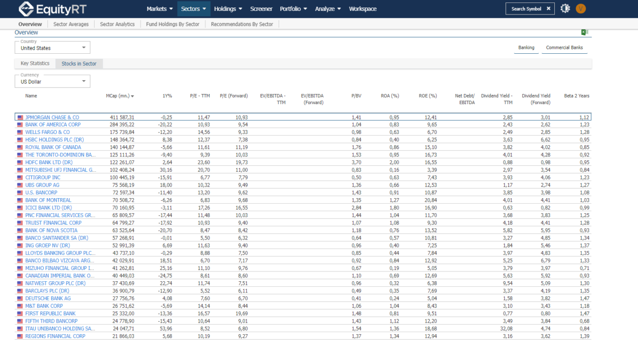This screenshot has height=364, width=638.
Task: Click the Commercial Banks button
Action: (564, 48)
